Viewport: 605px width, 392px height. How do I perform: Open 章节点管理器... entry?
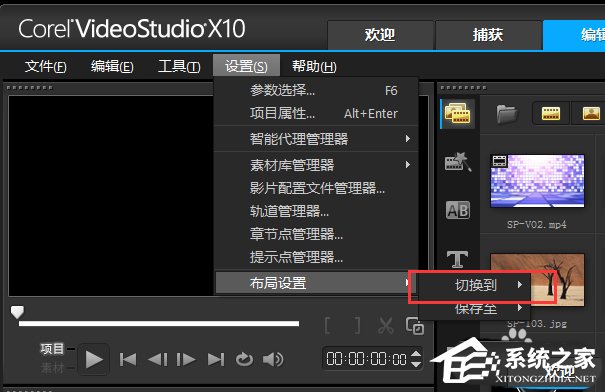coord(316,234)
